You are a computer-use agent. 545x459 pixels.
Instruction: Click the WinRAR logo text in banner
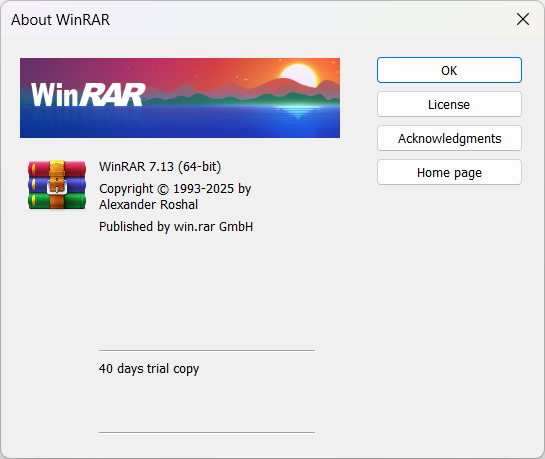88,94
